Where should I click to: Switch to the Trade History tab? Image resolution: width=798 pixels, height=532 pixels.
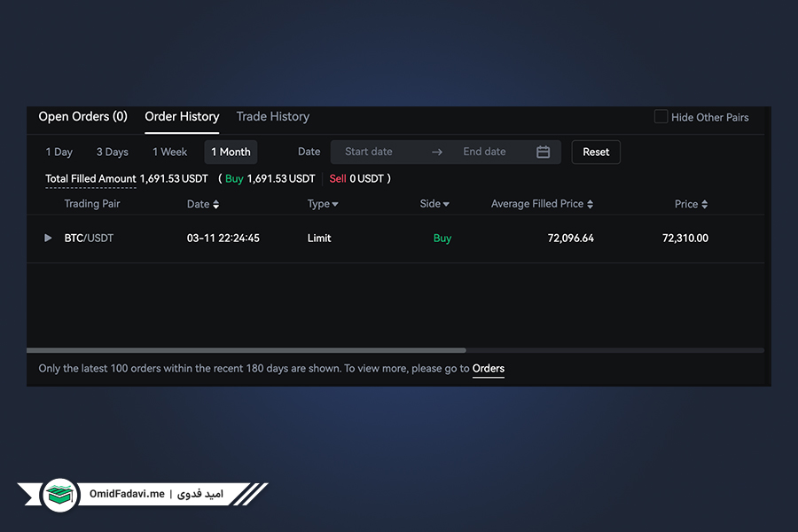click(273, 116)
